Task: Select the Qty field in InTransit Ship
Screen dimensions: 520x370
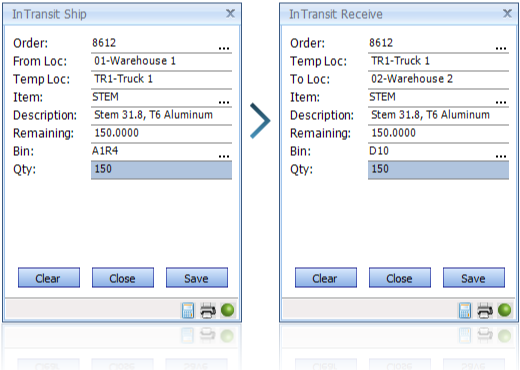Action: [162, 170]
